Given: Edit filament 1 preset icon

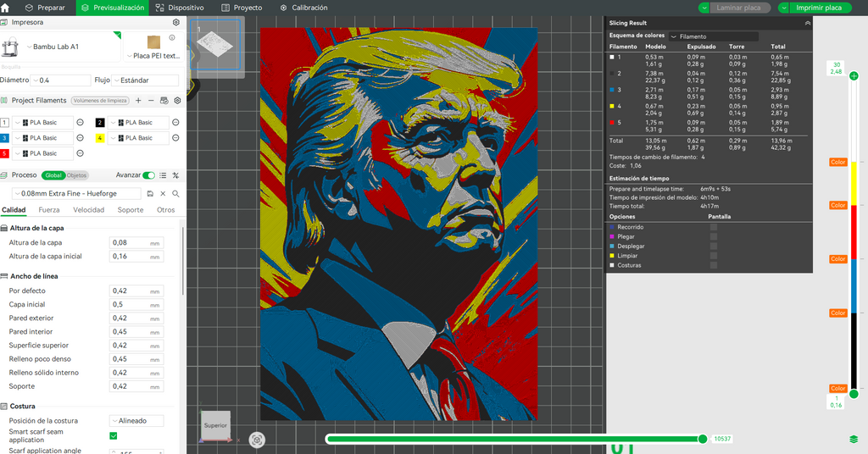Looking at the screenshot, I should 81,122.
